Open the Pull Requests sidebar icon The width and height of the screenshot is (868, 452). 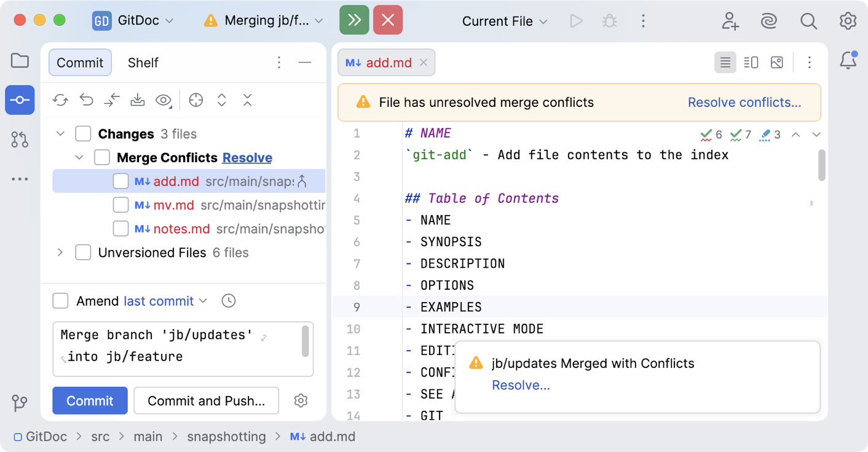20,139
